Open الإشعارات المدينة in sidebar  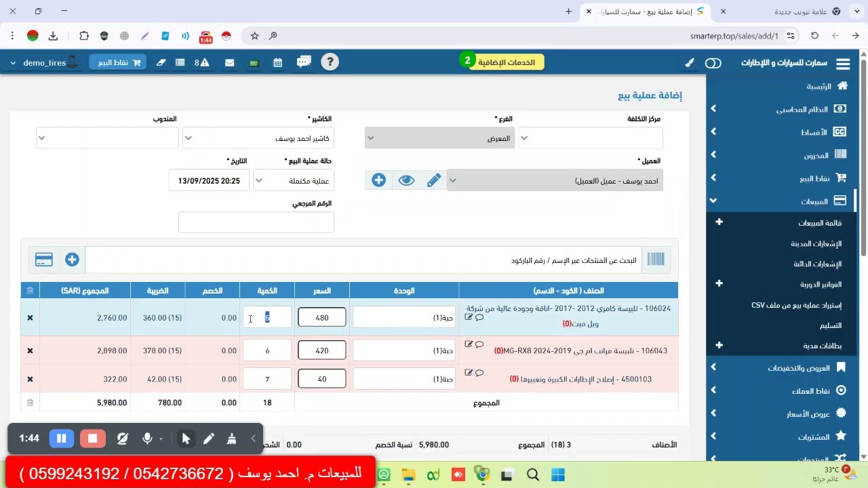pos(816,243)
